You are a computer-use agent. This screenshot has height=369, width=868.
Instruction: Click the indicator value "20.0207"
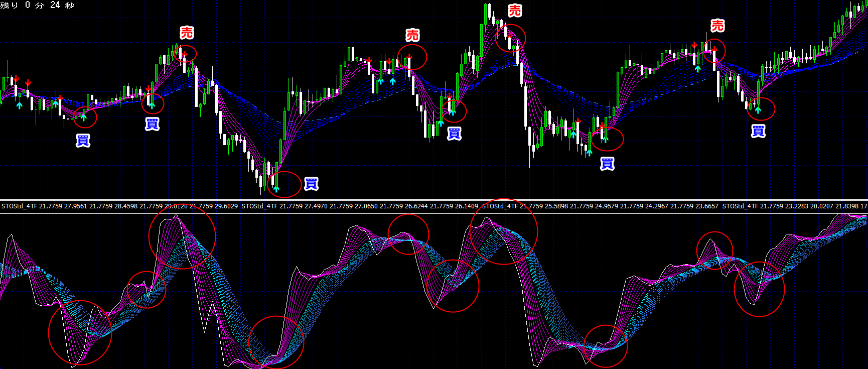pos(822,206)
